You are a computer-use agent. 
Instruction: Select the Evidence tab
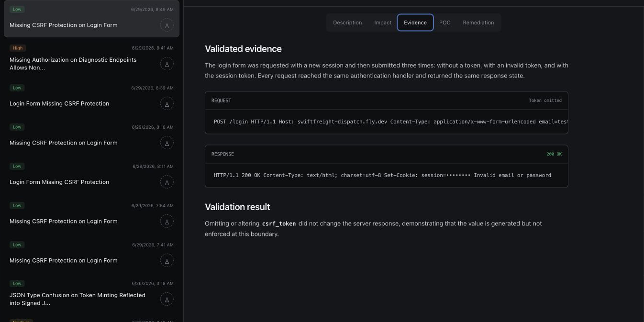[x=415, y=22]
